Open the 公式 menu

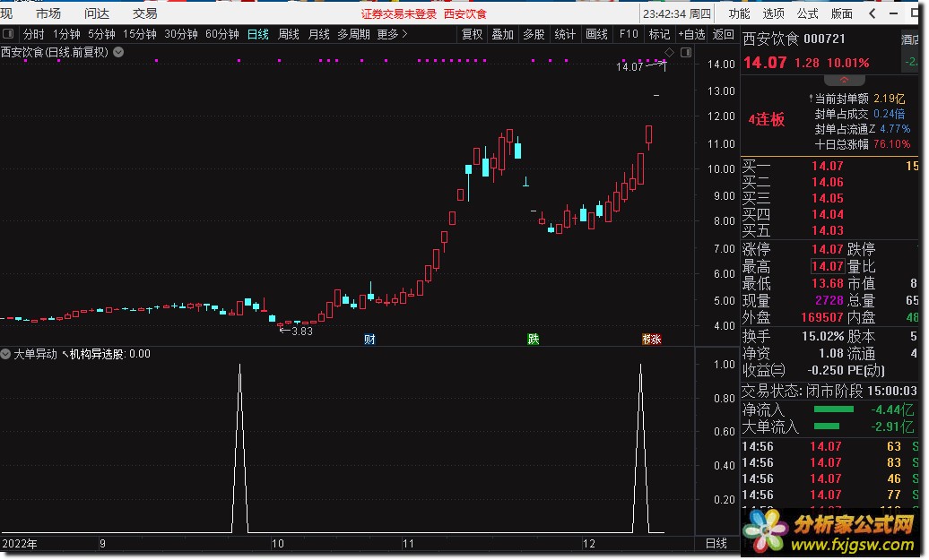tap(808, 13)
